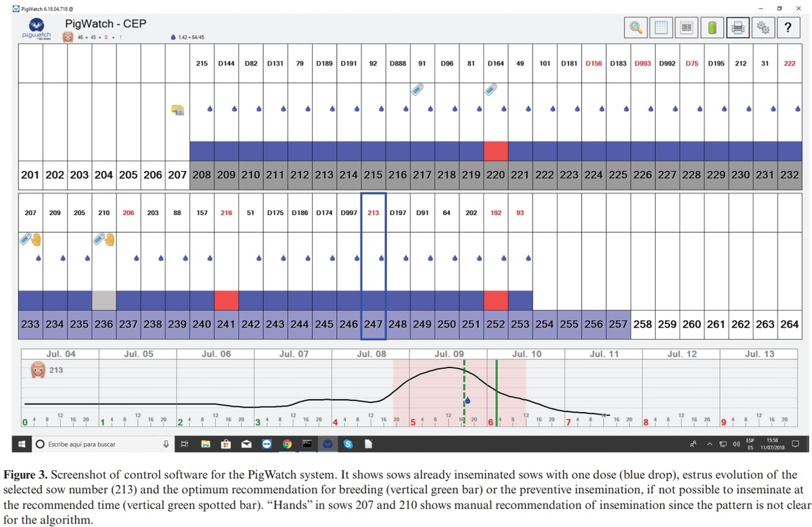Click red sow ID 206 above stall 237

(x=128, y=212)
